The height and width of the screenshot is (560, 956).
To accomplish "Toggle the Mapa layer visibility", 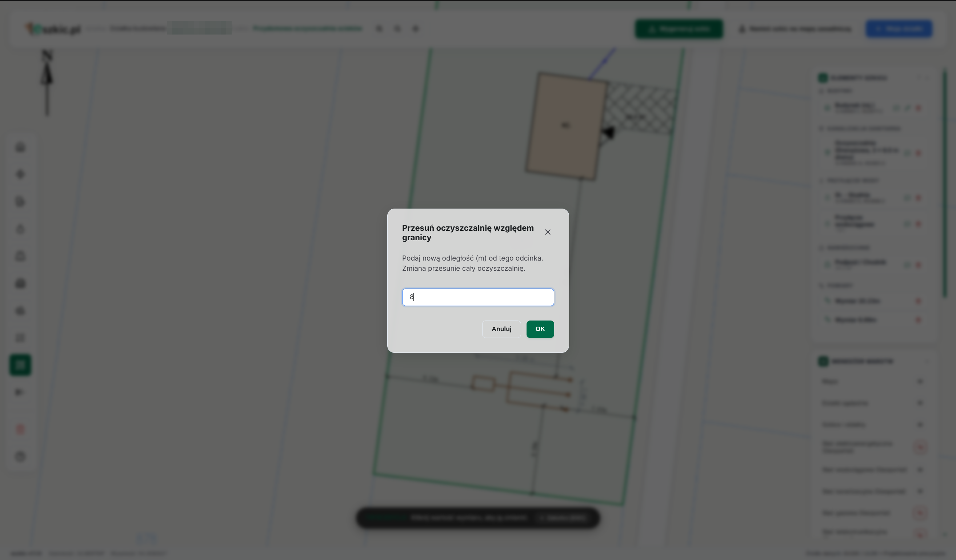I will tap(920, 381).
